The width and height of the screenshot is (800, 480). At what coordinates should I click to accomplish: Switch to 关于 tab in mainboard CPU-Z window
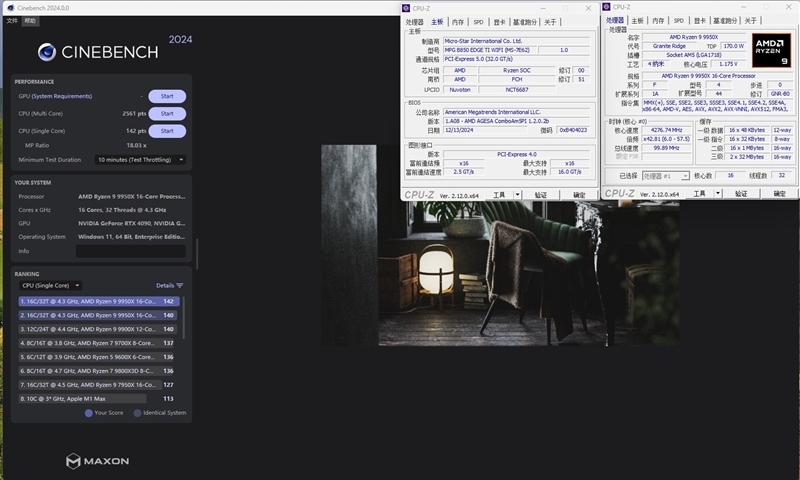(550, 22)
